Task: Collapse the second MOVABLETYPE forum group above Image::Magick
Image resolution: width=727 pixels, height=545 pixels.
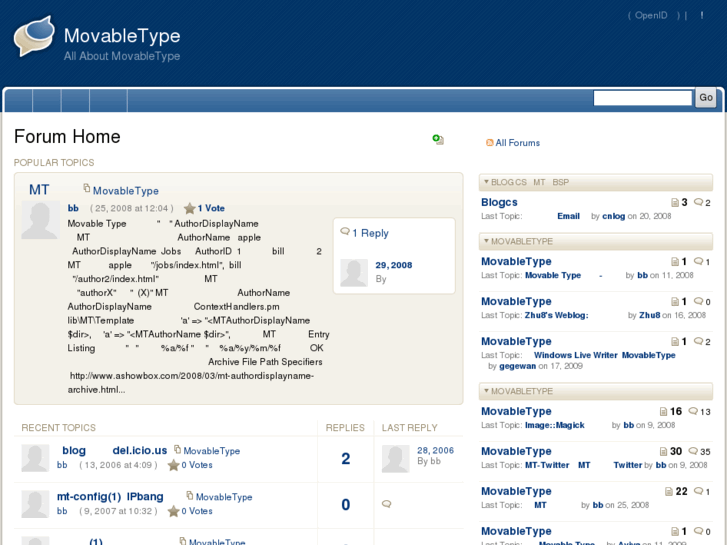Action: (596, 391)
